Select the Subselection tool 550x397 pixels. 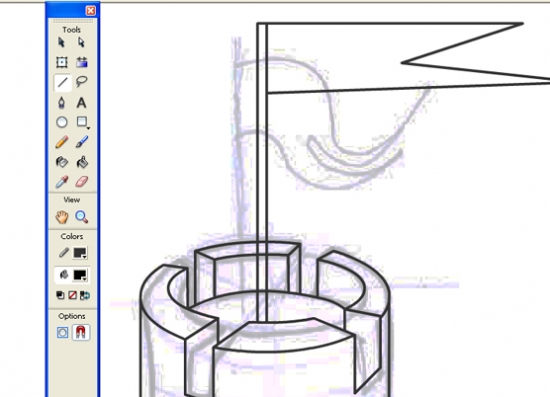[x=81, y=42]
